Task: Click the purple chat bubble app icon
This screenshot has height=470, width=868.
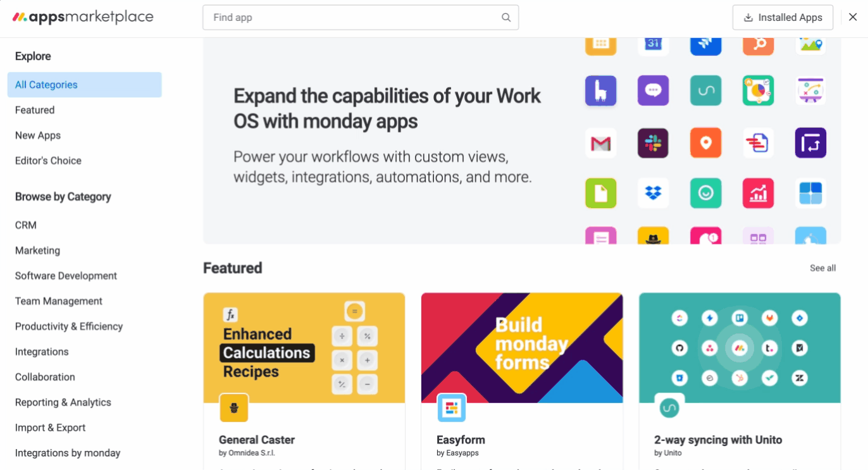Action: 653,91
